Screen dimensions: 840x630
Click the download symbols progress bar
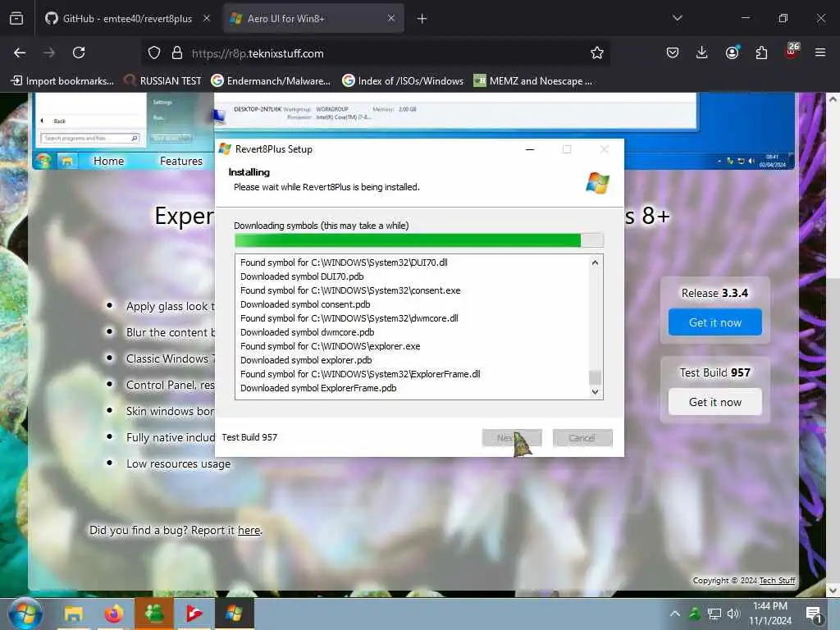coord(419,240)
